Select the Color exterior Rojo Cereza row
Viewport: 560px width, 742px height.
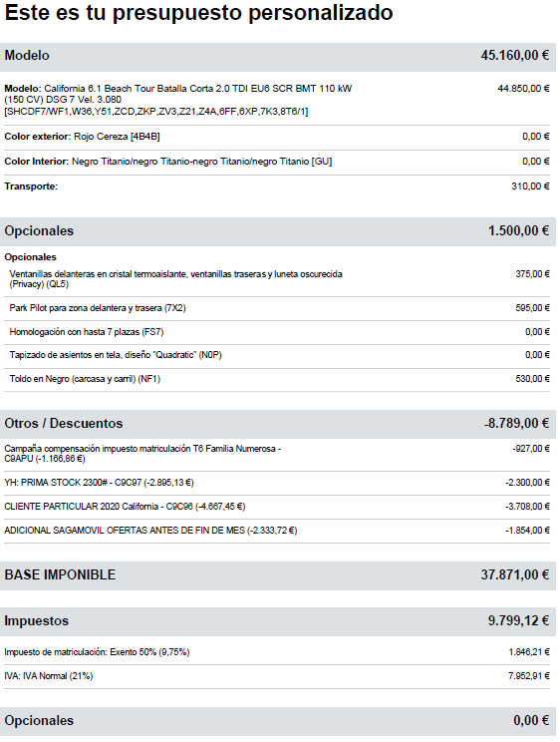tap(277, 137)
